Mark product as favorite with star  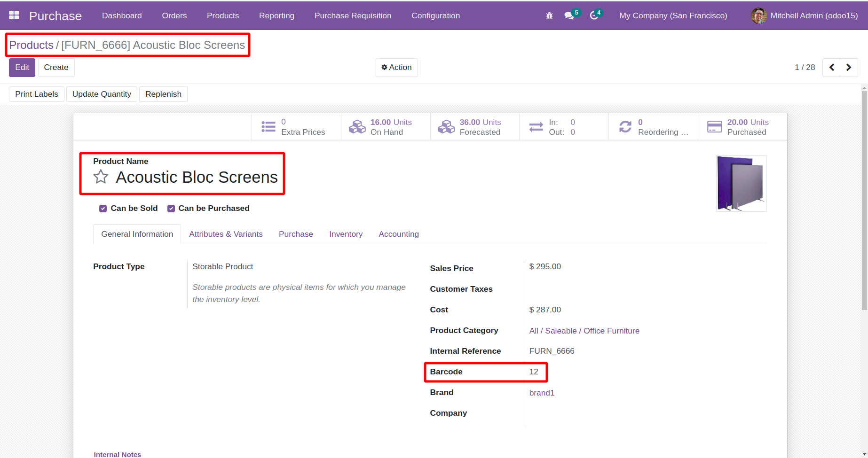click(x=101, y=177)
